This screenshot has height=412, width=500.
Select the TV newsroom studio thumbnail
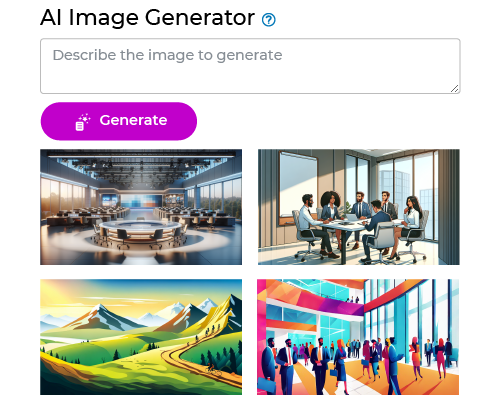[141, 207]
